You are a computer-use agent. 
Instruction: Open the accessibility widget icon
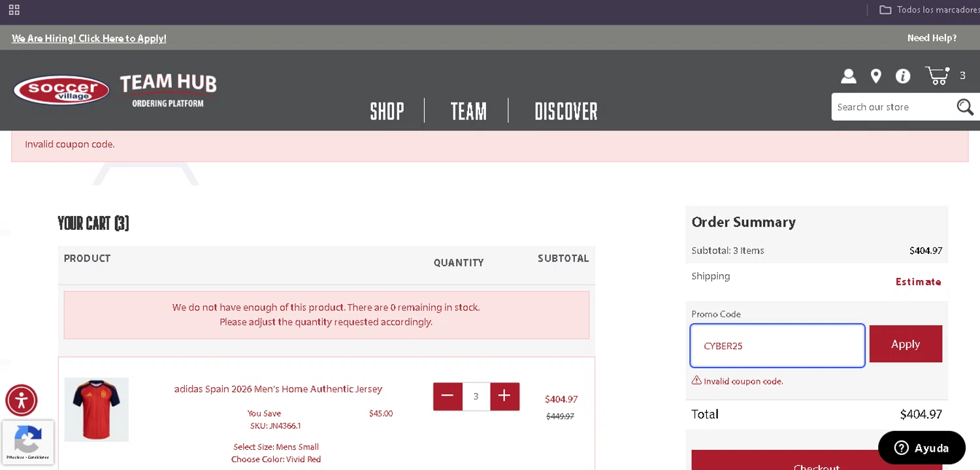click(x=22, y=400)
